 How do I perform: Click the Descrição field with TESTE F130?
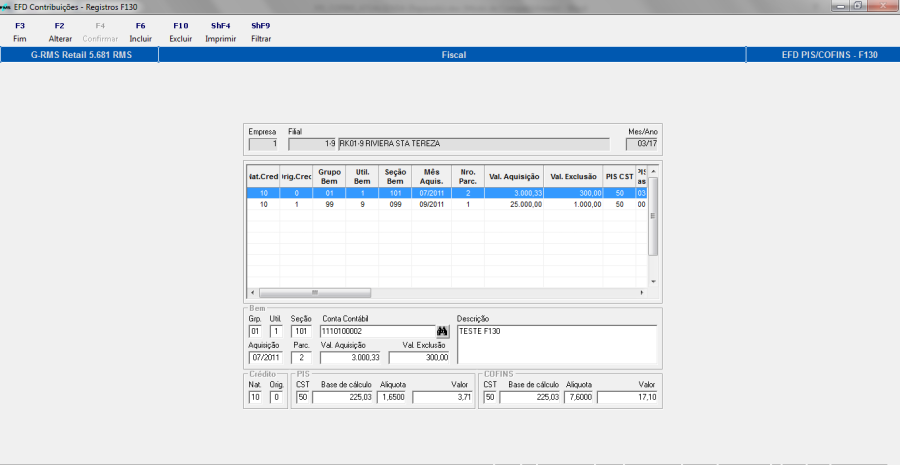(557, 344)
